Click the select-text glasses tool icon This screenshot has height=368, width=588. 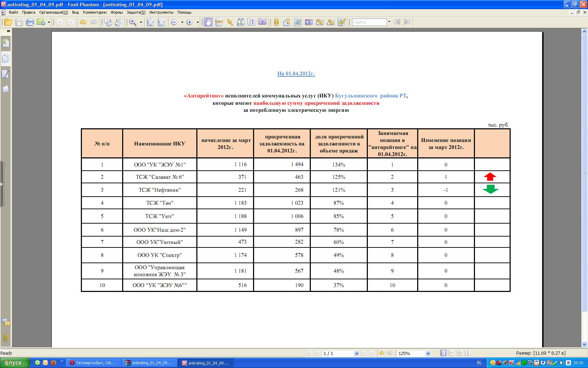pyautogui.click(x=219, y=22)
